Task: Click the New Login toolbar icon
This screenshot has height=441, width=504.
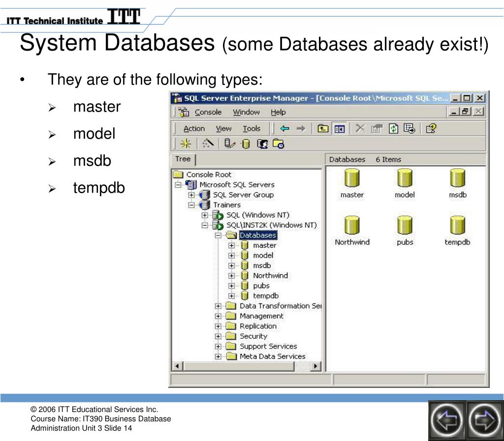Action: tap(262, 144)
